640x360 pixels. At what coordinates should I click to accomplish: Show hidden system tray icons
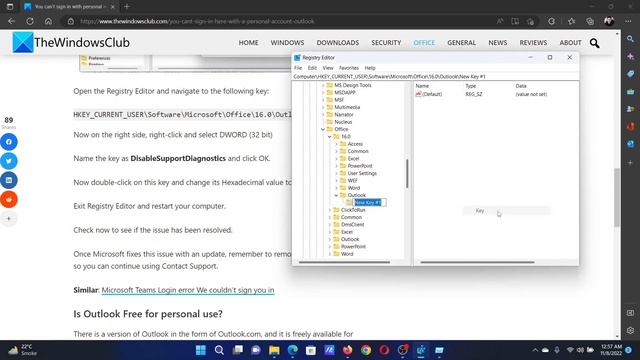pyautogui.click(x=535, y=350)
